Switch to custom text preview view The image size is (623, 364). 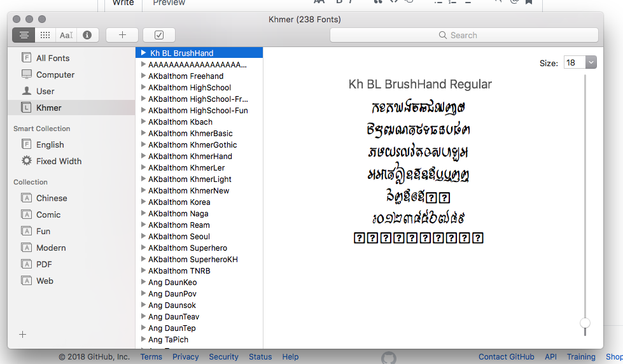66,35
